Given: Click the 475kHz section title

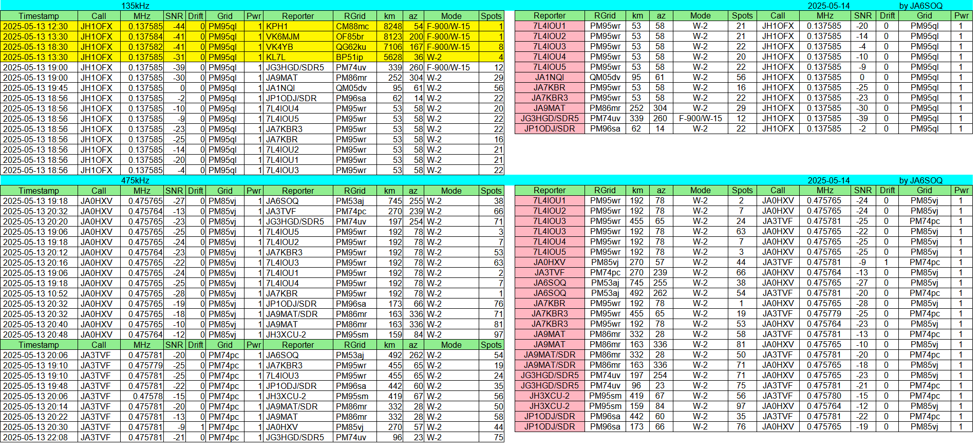Looking at the screenshot, I should [135, 180].
